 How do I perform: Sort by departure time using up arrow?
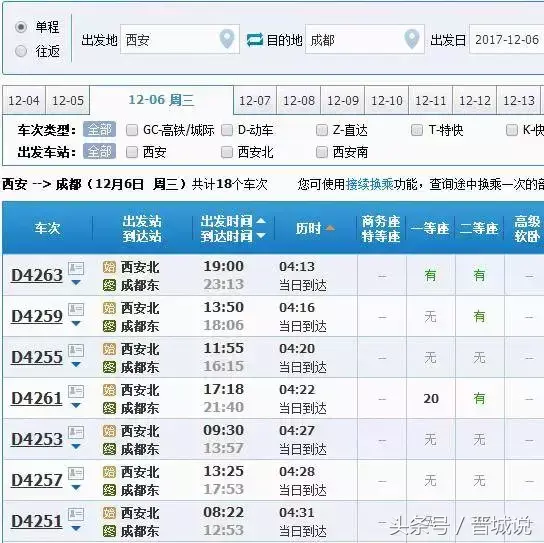point(261,221)
